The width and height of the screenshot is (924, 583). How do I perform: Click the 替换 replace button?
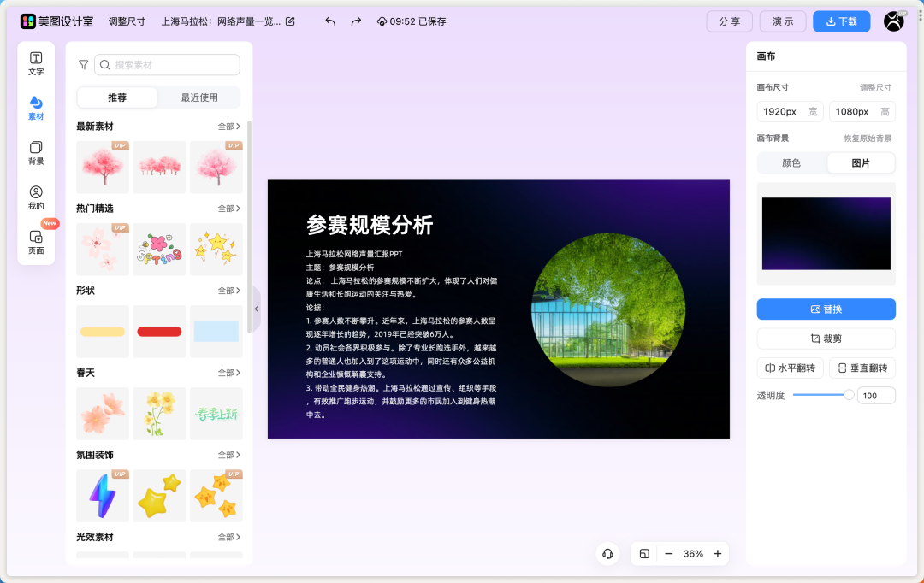(x=826, y=309)
